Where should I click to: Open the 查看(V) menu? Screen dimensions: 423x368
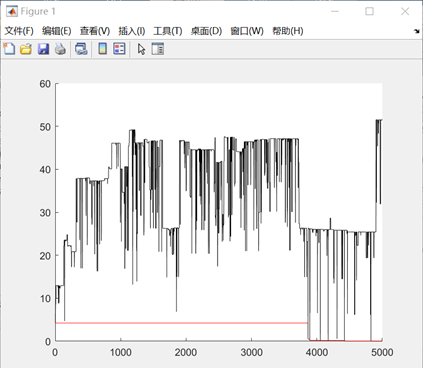coord(95,31)
